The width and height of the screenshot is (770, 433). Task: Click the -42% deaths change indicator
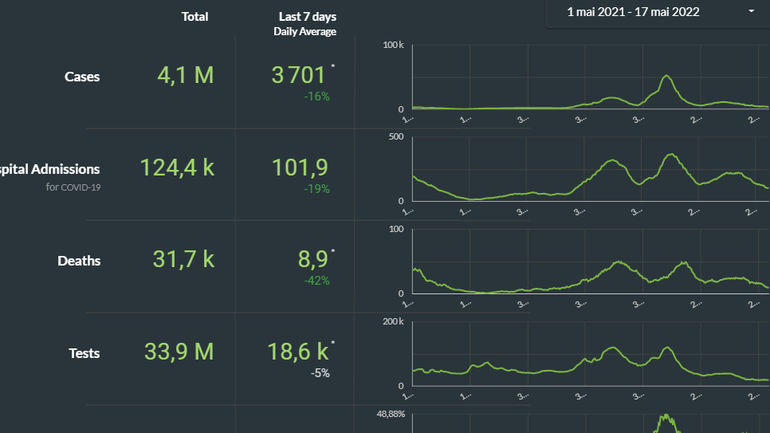click(x=316, y=281)
